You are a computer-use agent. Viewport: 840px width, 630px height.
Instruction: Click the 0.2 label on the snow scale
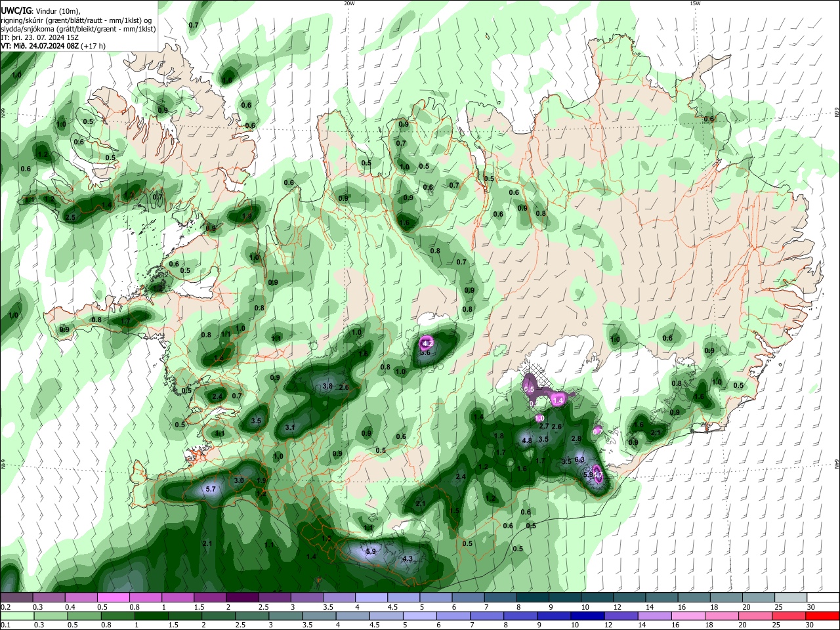tap(5, 607)
